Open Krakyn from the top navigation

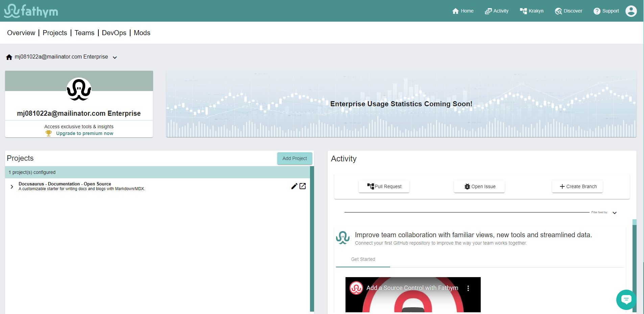(x=532, y=11)
